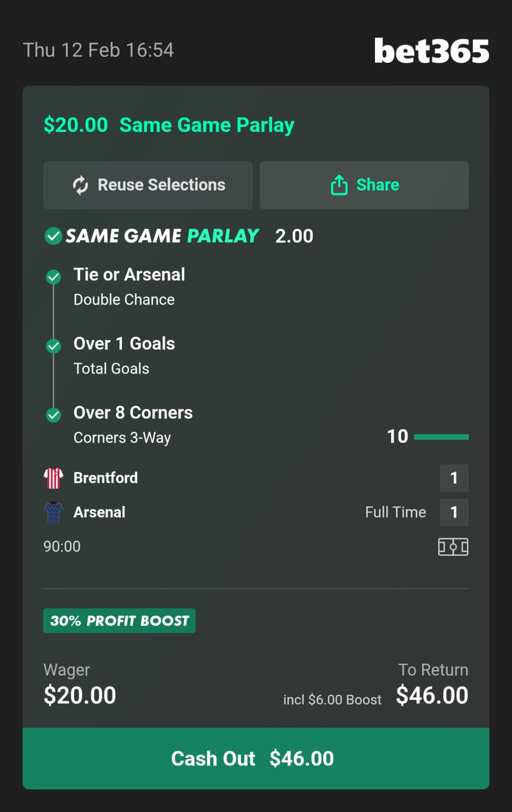Open the soccer pitch match view icon
This screenshot has height=812, width=512.
pyautogui.click(x=453, y=547)
